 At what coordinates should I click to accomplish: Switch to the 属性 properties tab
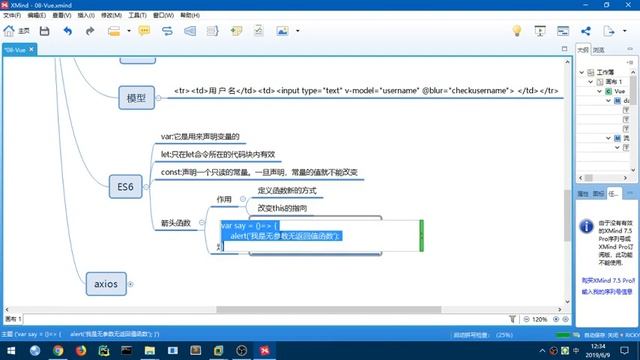pyautogui.click(x=582, y=194)
